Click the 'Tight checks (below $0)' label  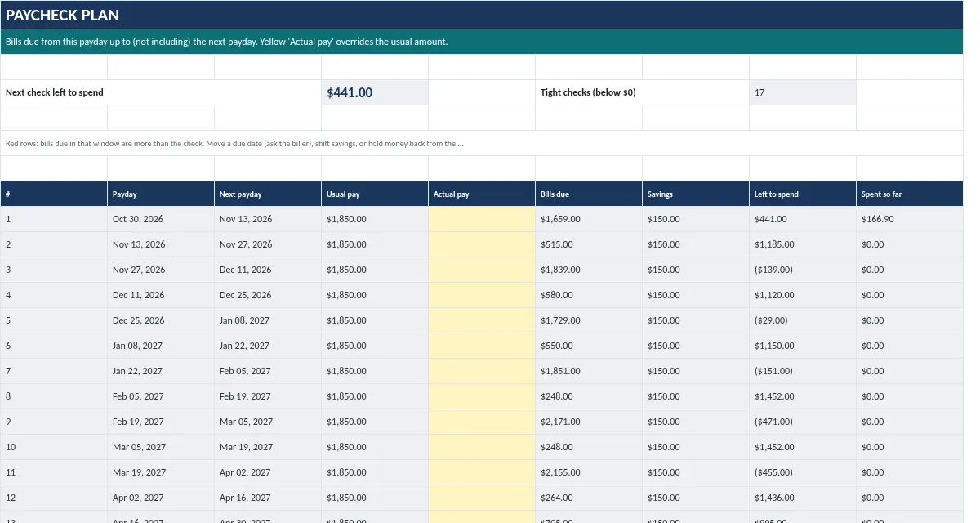pos(642,92)
